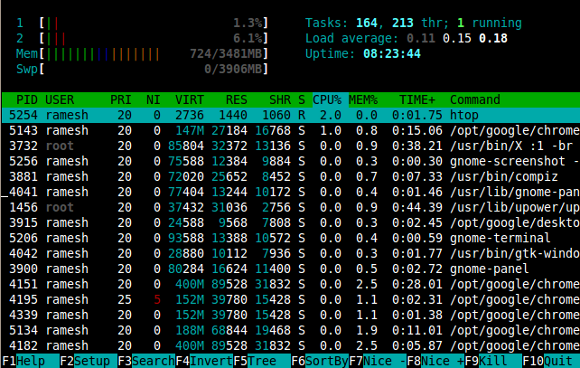The height and width of the screenshot is (368, 580).
Task: Click the TIME+ column header
Action: tap(417, 100)
